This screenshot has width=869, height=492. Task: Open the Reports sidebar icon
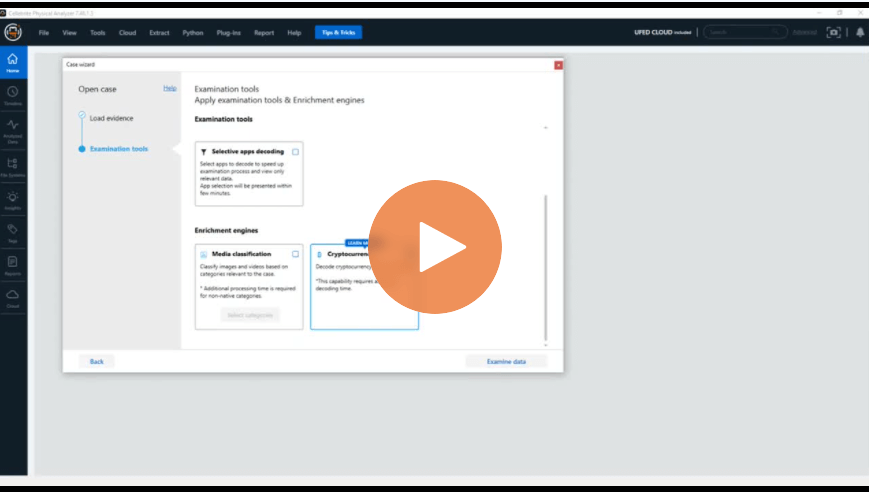tap(12, 264)
